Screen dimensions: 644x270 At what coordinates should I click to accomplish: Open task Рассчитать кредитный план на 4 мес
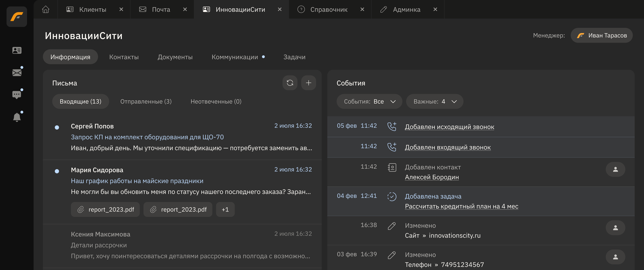point(461,206)
